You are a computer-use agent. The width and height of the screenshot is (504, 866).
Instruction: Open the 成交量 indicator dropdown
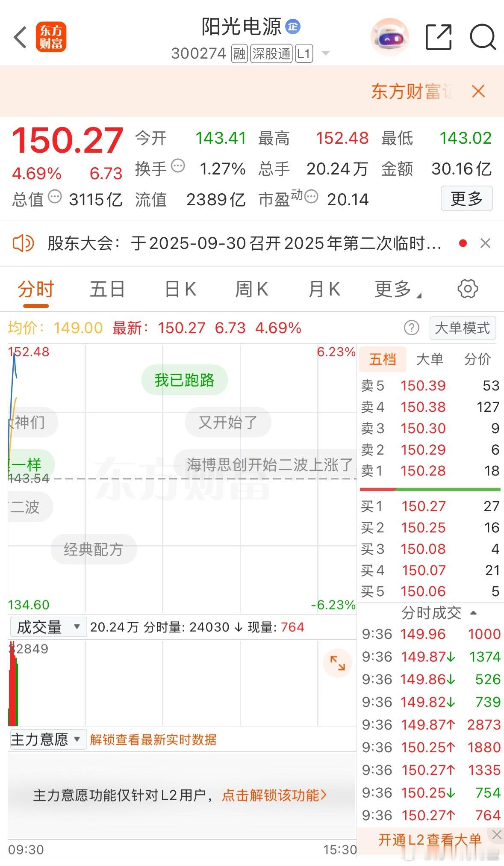48,627
